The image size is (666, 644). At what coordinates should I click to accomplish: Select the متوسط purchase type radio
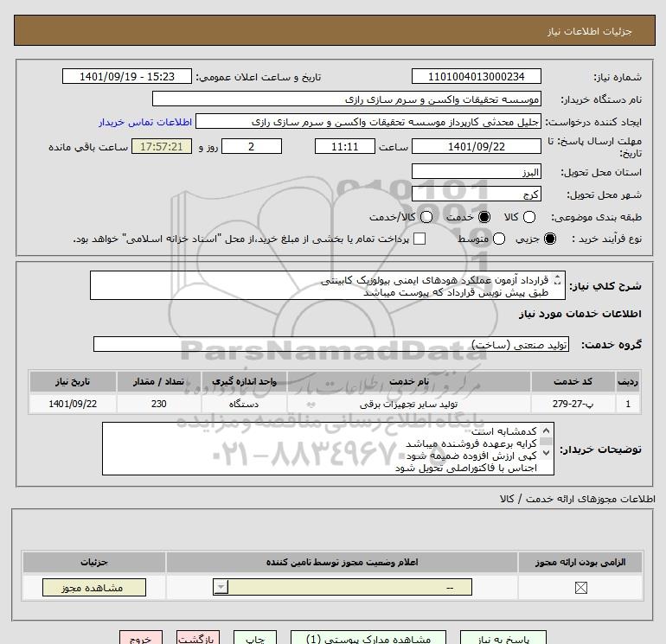(499, 239)
